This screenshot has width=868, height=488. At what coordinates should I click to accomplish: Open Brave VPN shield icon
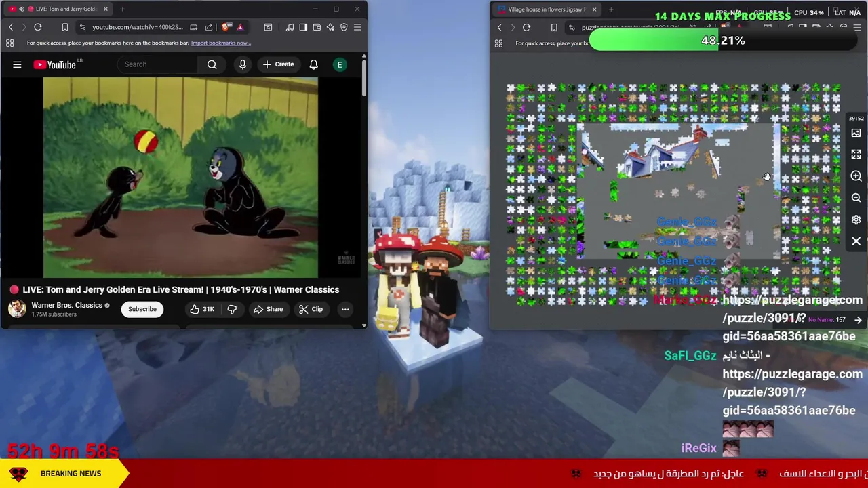coord(344,27)
